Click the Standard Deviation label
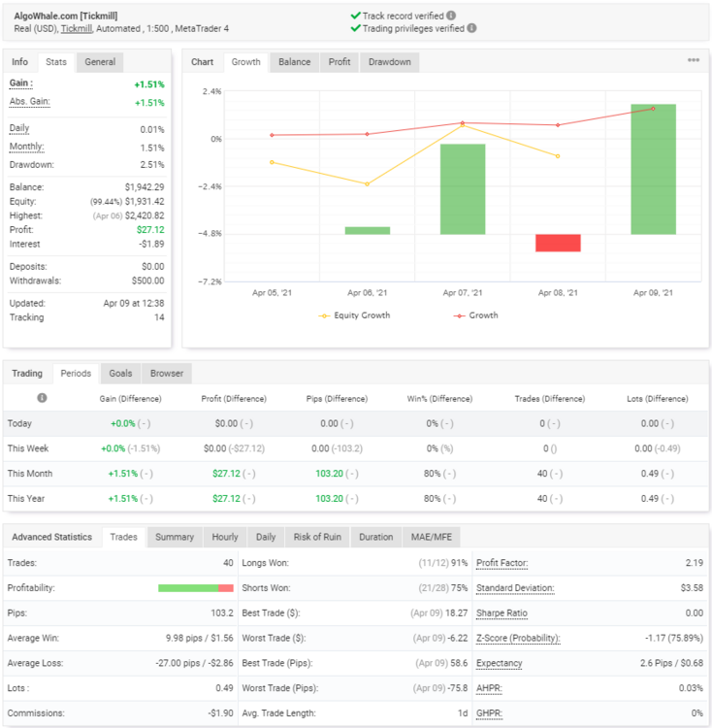The width and height of the screenshot is (712, 728). [515, 588]
